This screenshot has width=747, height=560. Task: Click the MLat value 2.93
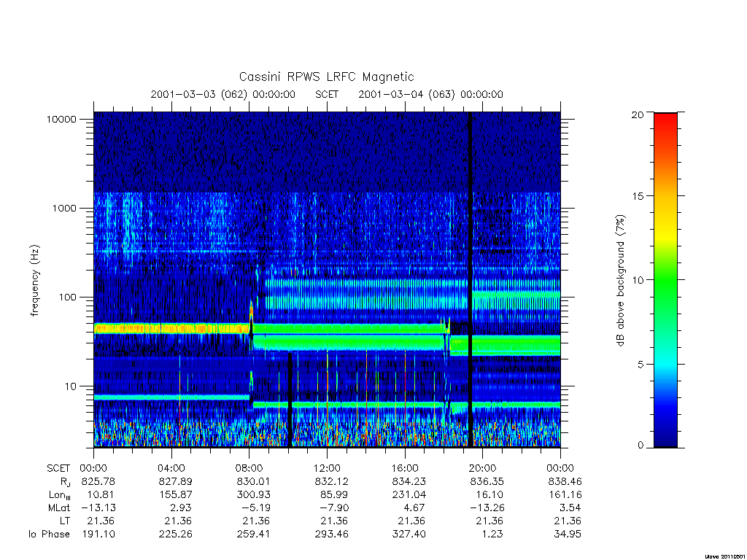pyautogui.click(x=182, y=507)
